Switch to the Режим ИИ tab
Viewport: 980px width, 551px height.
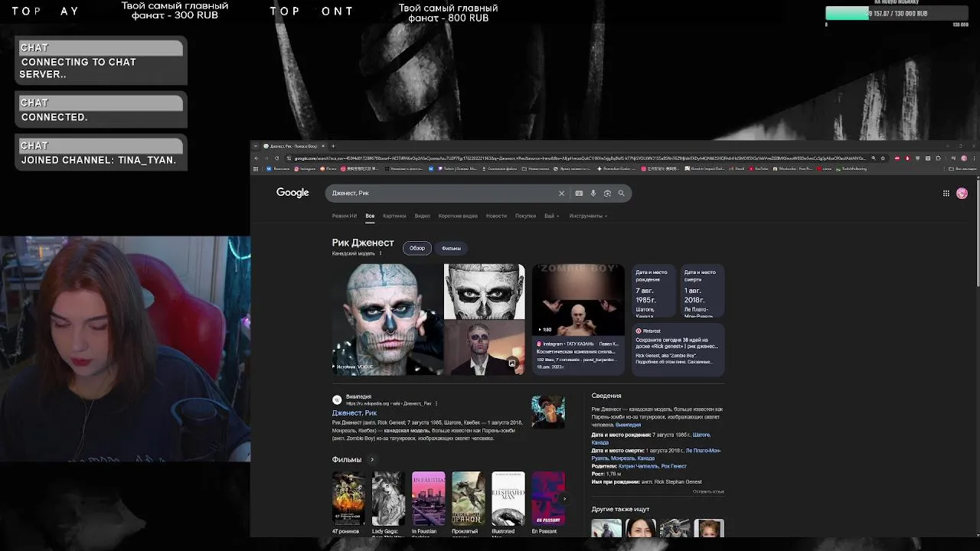coord(345,216)
